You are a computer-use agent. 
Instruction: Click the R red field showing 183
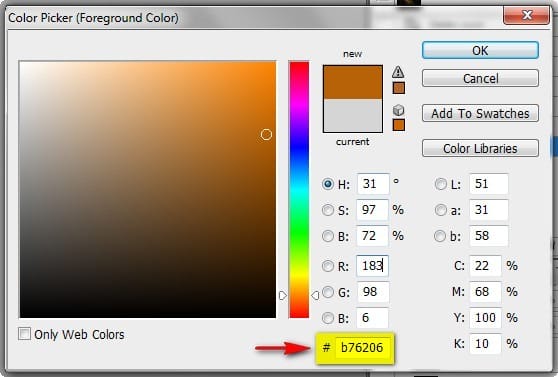click(373, 266)
